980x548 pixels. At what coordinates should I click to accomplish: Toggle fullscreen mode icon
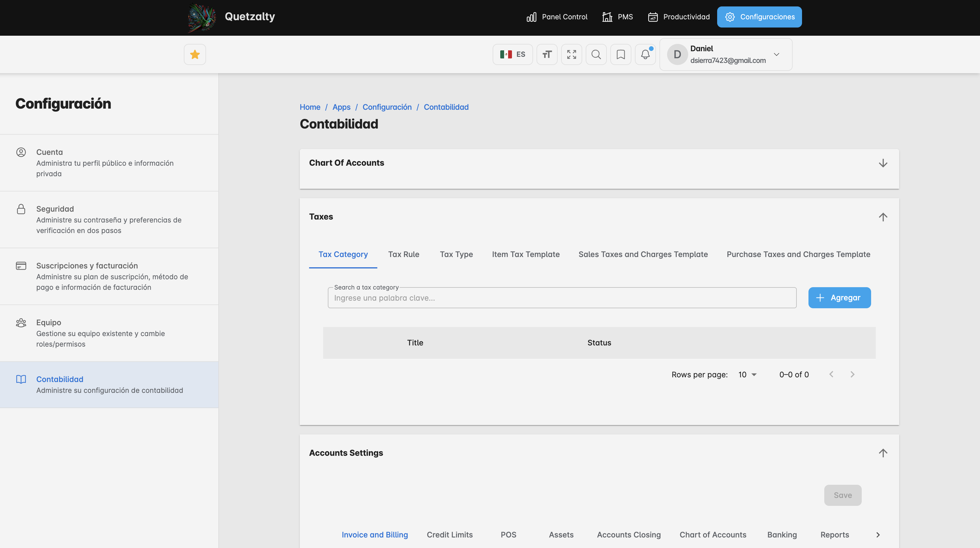point(571,54)
